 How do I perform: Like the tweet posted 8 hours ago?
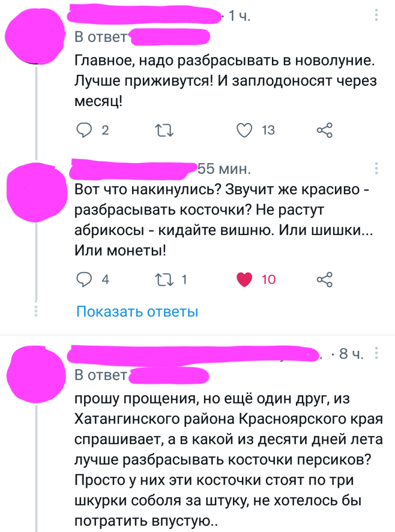click(x=243, y=530)
